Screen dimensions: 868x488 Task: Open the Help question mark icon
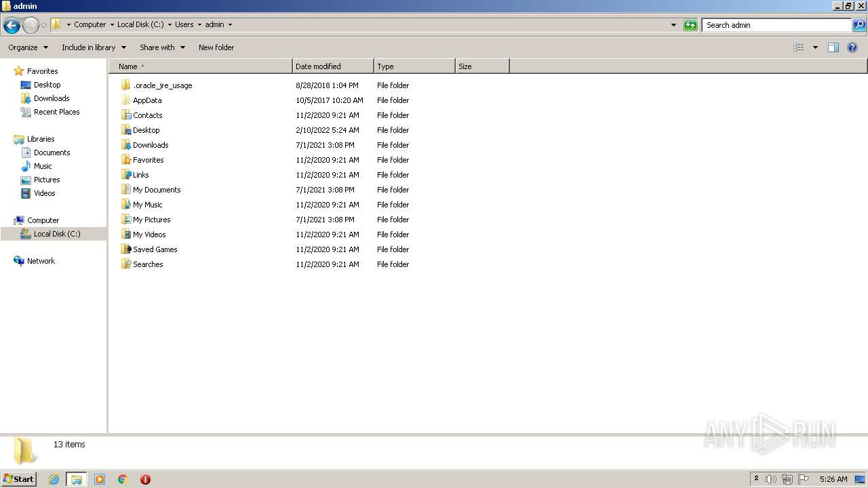point(852,47)
